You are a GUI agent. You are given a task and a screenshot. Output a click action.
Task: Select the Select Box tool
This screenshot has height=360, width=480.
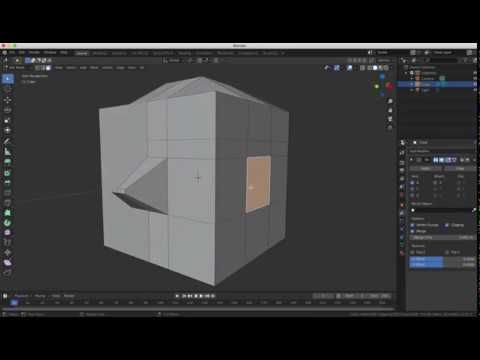click(x=7, y=79)
